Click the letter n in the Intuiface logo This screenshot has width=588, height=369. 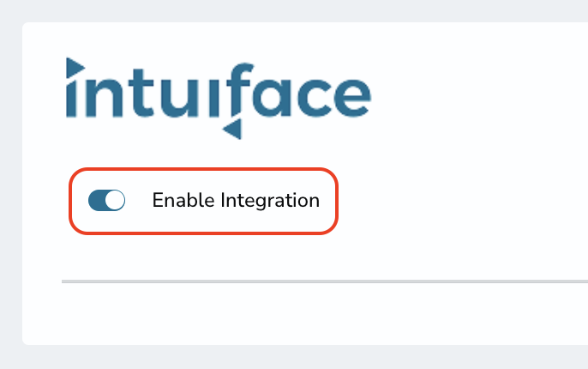(103, 98)
